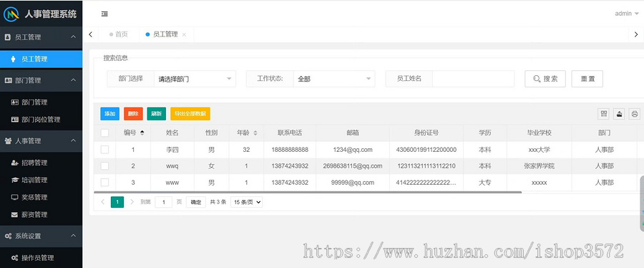This screenshot has width=644, height=268.
Task: Click the 身份证号 column header
Action: tap(426, 133)
